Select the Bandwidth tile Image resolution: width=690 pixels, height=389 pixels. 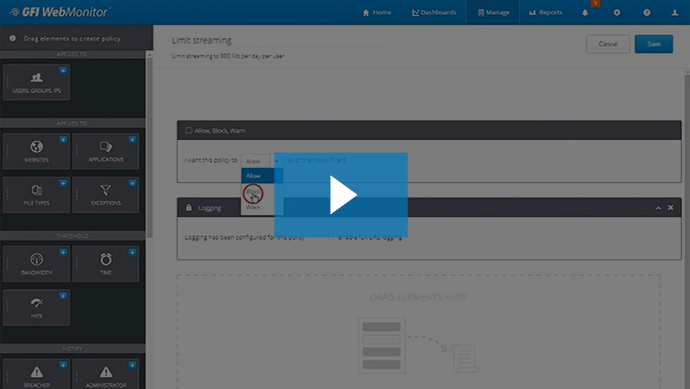point(37,264)
